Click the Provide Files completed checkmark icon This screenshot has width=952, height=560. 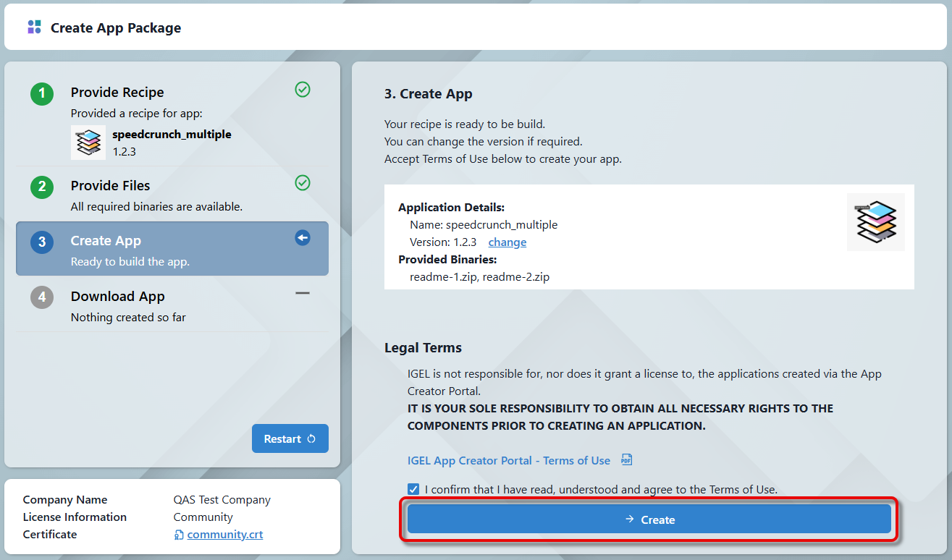pos(303,183)
